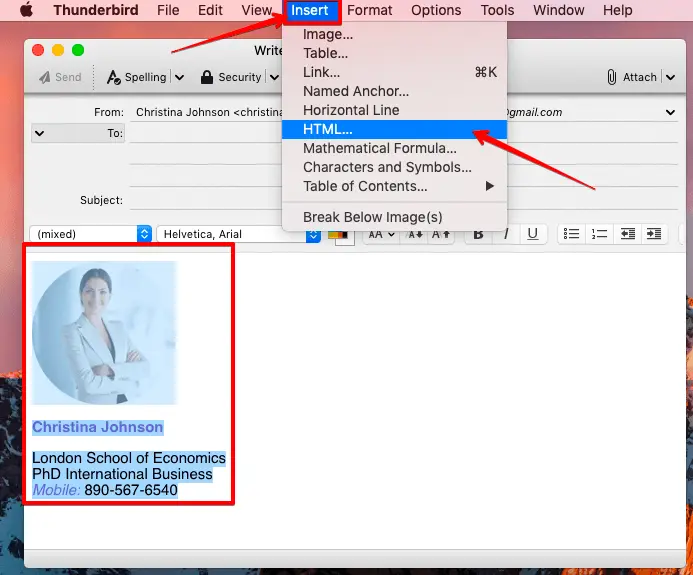Toggle Underline formatting

pyautogui.click(x=533, y=234)
